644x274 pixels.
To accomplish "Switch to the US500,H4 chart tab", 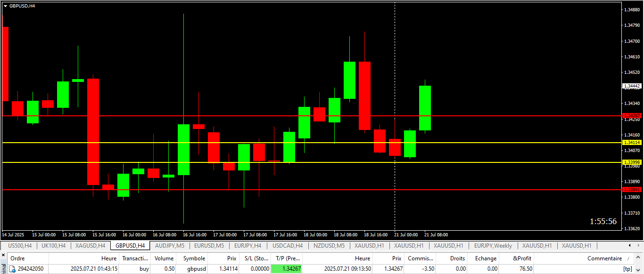I will point(20,246).
